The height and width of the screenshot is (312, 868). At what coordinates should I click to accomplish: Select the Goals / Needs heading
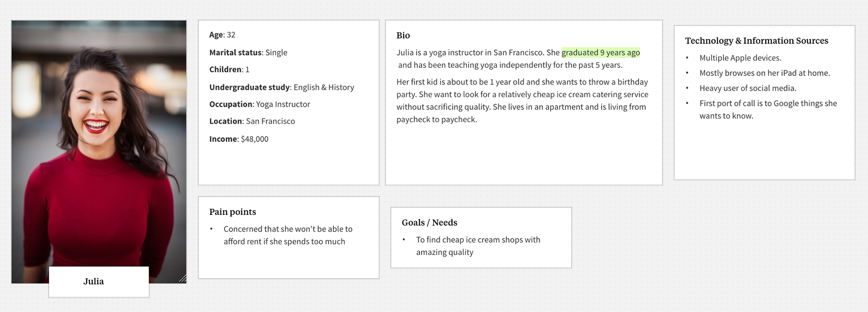pyautogui.click(x=429, y=222)
